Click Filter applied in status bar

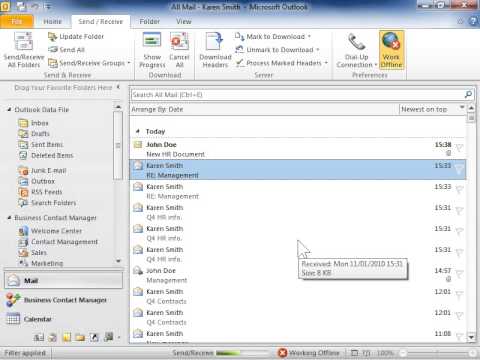[x=25, y=353]
